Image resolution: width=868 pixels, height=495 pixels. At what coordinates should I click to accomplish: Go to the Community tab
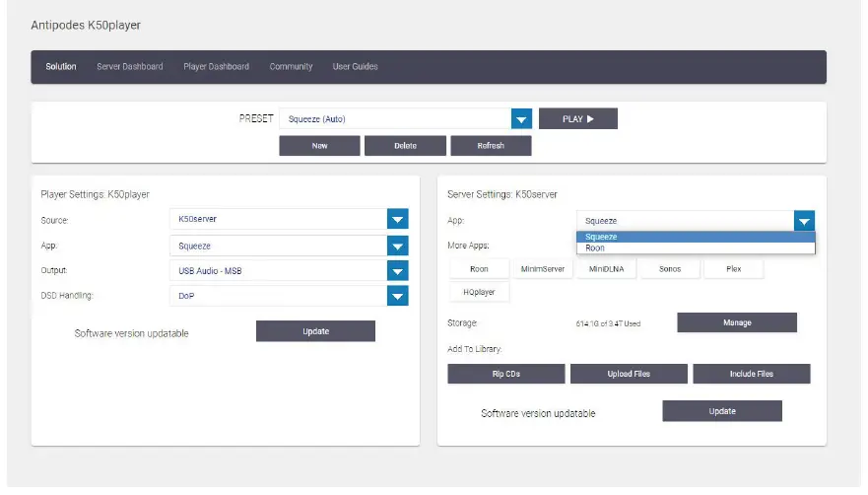pyautogui.click(x=291, y=67)
